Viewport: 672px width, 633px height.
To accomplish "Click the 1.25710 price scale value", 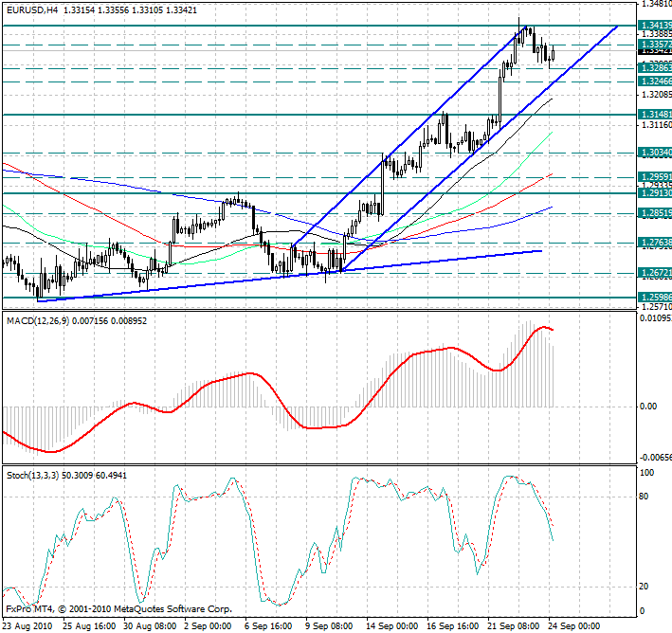I will [x=656, y=307].
